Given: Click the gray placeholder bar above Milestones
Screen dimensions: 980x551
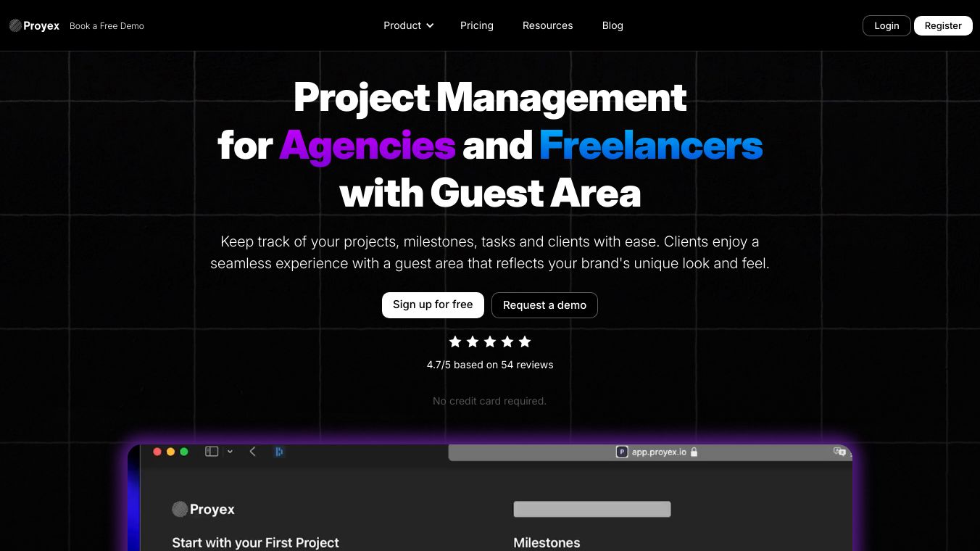Looking at the screenshot, I should pos(592,509).
